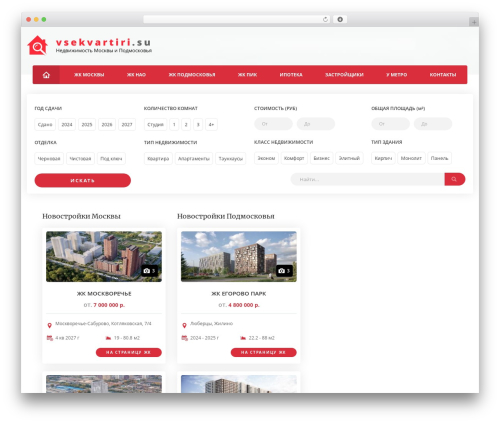Click the photo count camera icon on ЖК Егорово Парк
The image size is (500, 423).
[x=281, y=271]
